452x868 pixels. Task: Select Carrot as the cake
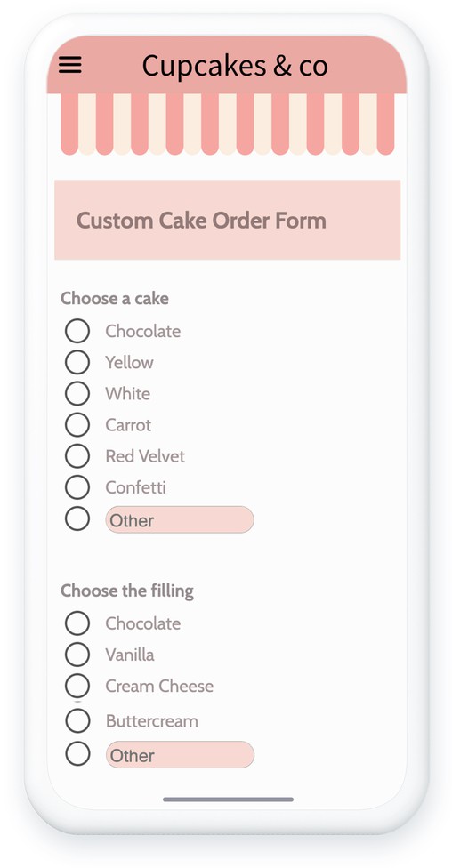[77, 425]
